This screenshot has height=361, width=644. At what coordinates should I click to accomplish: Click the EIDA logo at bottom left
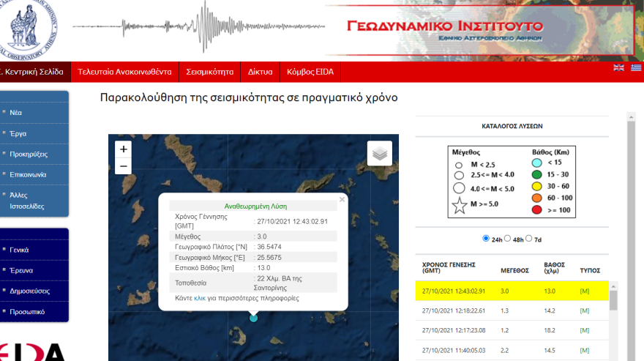33,351
